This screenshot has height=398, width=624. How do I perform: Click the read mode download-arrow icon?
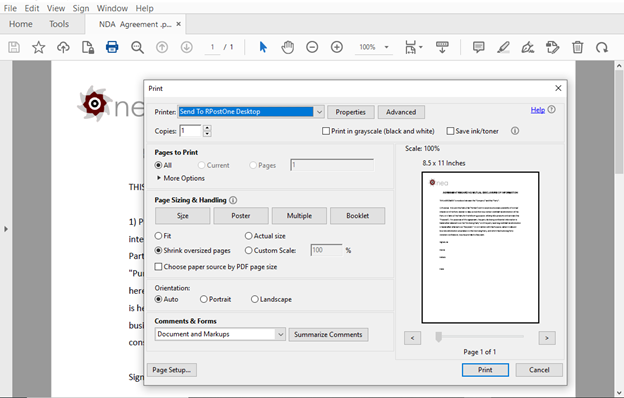[442, 47]
